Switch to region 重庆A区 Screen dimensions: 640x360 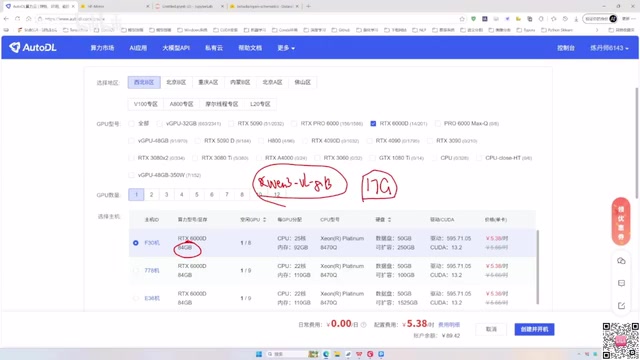coord(208,82)
